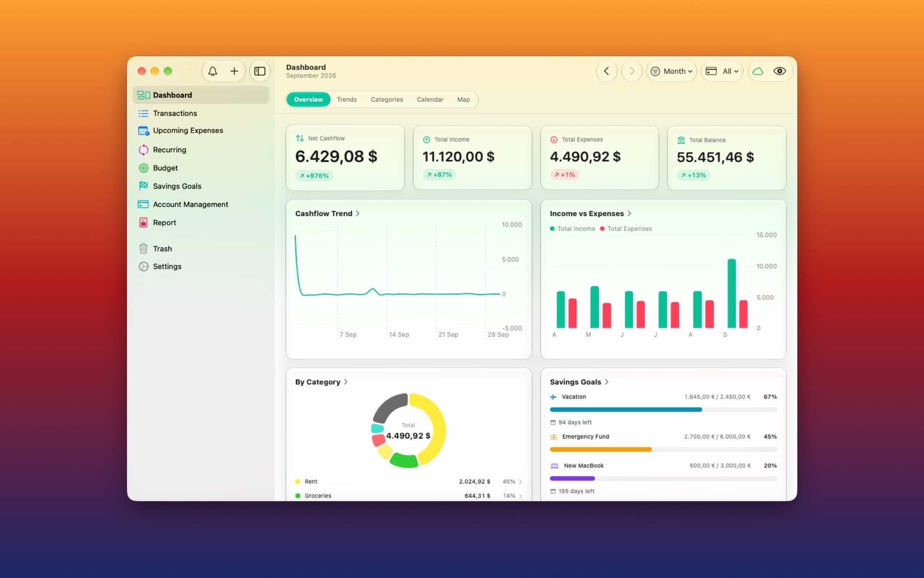The width and height of the screenshot is (924, 578).
Task: Open the Total Expenses card
Action: pyautogui.click(x=600, y=158)
